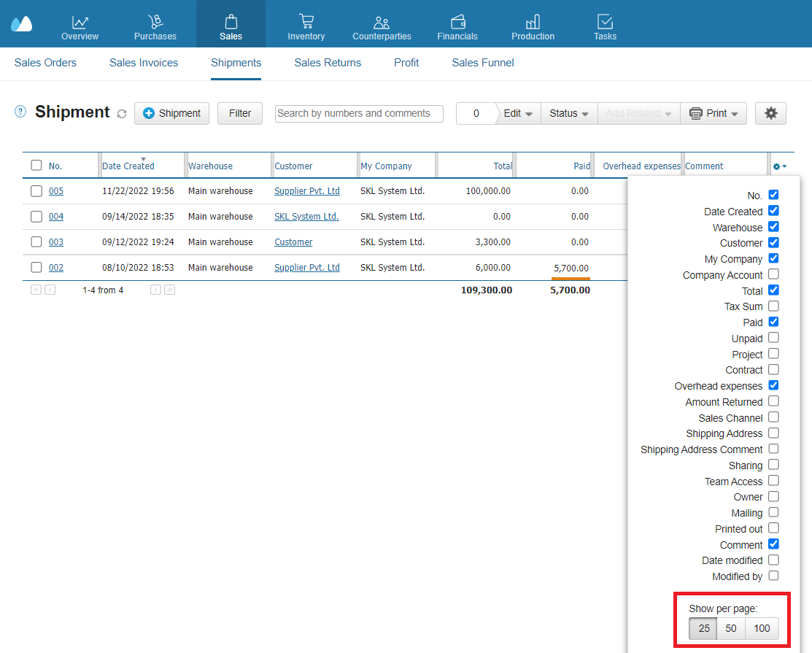The height and width of the screenshot is (653, 812).
Task: Sort by Total column header
Action: point(503,166)
